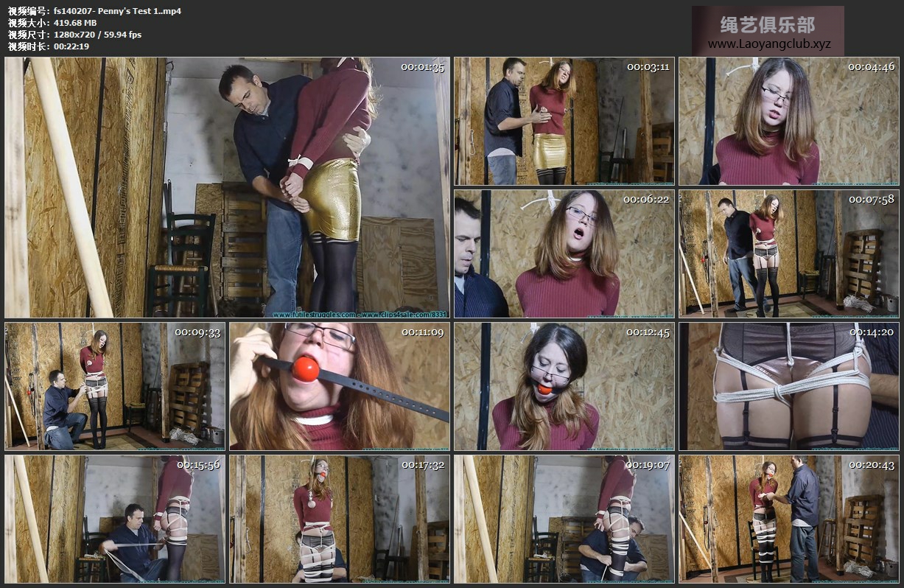Select the thumbnail labeled 00:07:58
The width and height of the screenshot is (904, 588).
(x=788, y=254)
